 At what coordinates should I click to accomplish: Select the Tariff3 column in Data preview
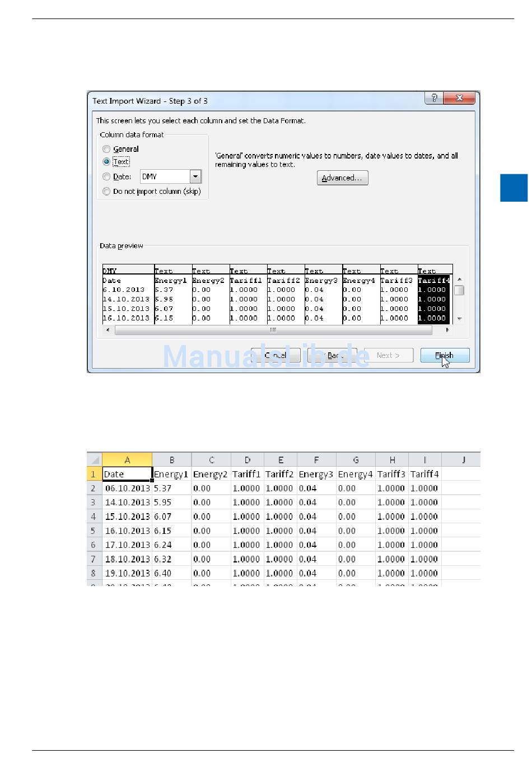pos(399,295)
